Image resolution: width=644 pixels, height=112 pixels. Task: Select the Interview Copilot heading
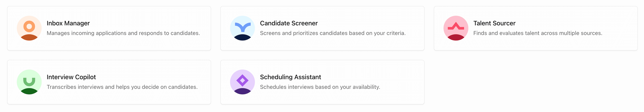(71, 77)
